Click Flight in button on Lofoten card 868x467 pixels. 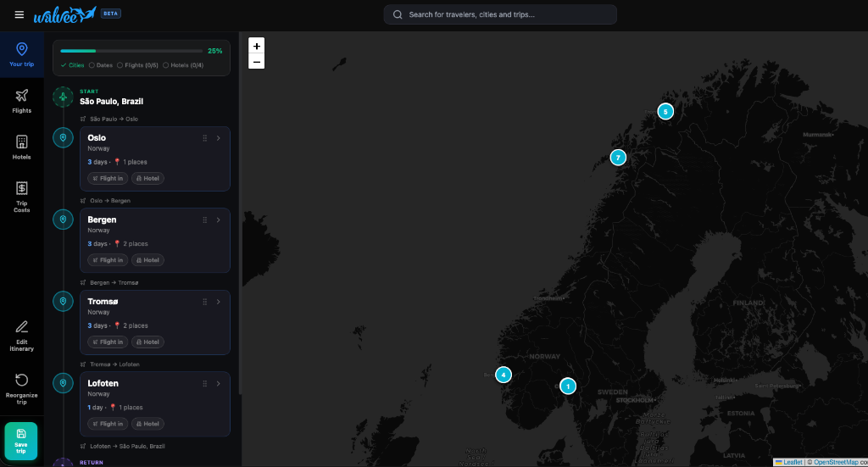pos(108,424)
